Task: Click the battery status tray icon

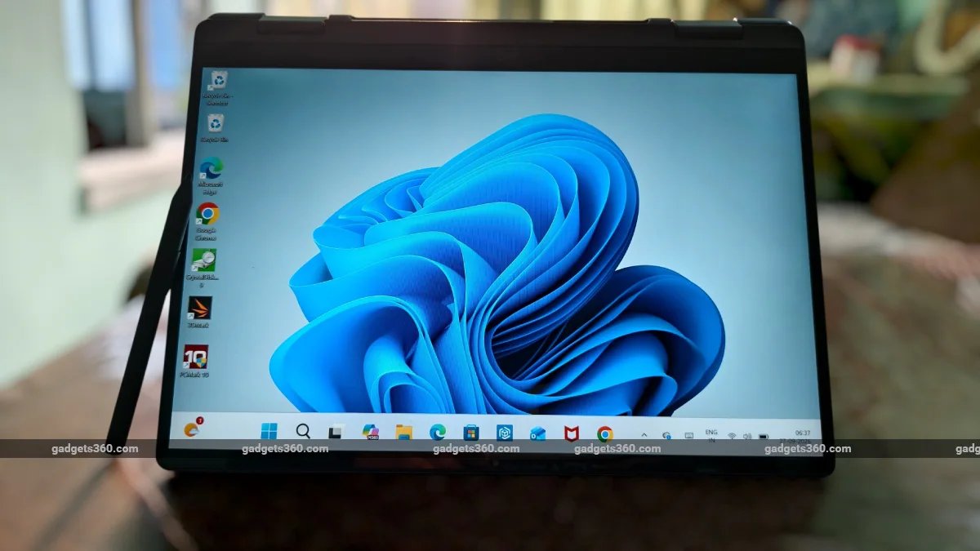Action: click(x=764, y=436)
